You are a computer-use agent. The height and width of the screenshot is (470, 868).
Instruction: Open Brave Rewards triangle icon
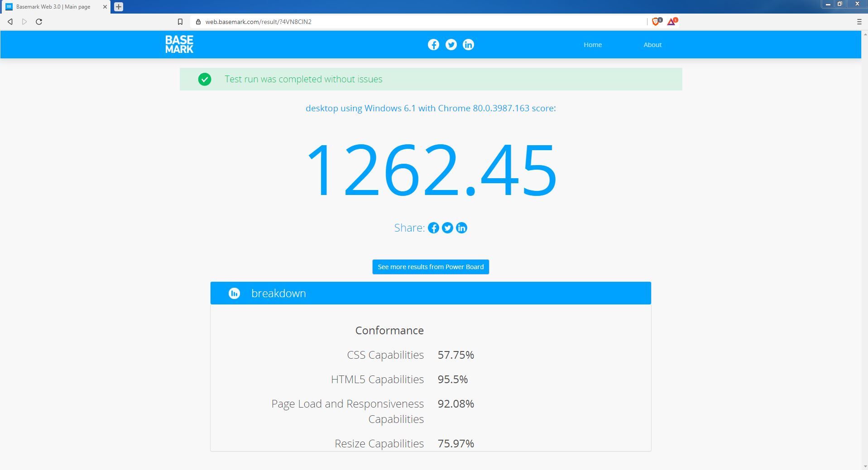pos(671,21)
